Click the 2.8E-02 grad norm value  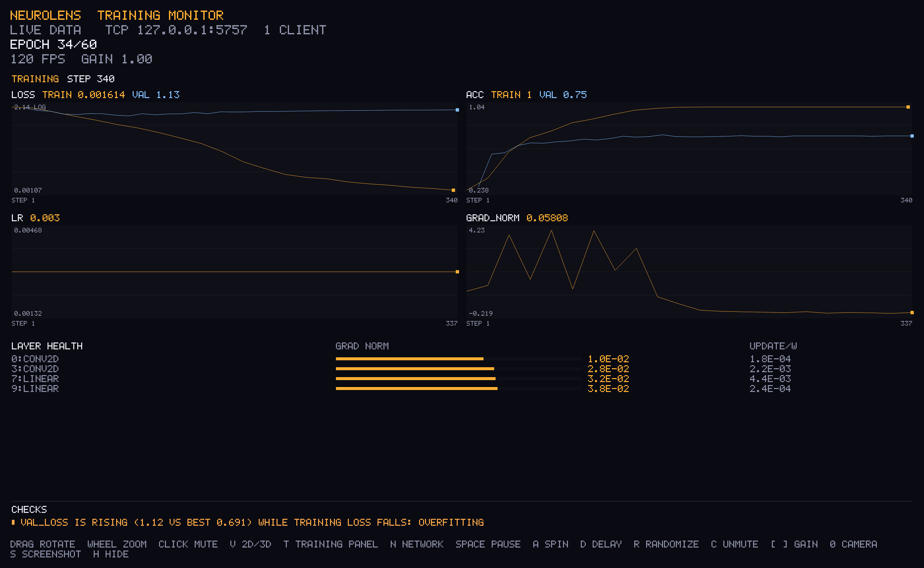[x=608, y=369]
